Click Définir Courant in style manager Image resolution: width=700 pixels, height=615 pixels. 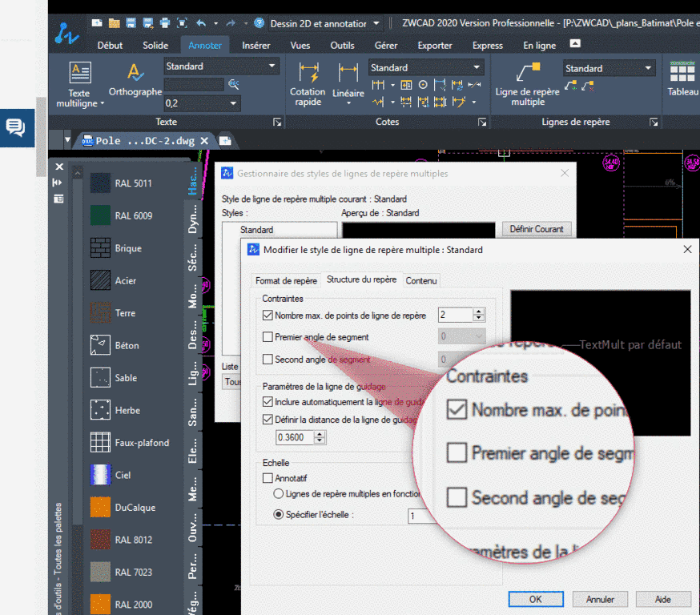click(x=537, y=229)
